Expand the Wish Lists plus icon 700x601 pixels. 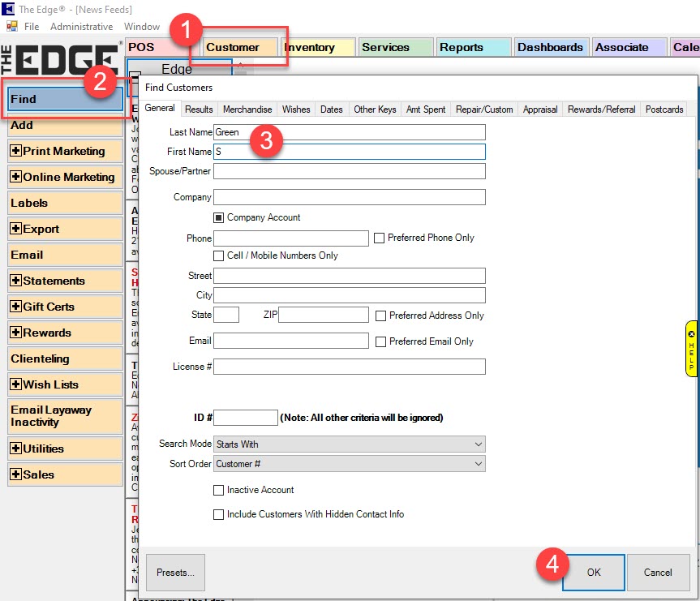tap(15, 384)
